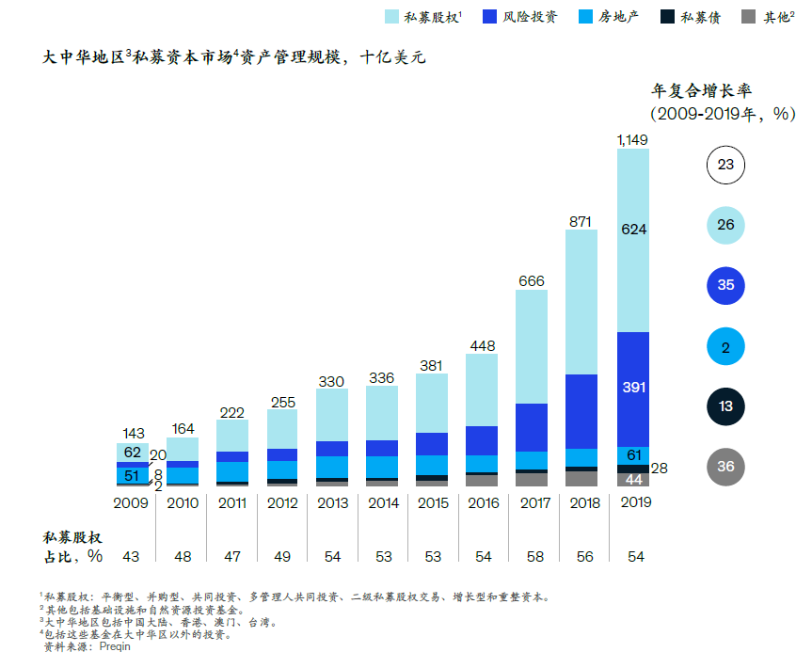Click the 其他 gray legend swatch
This screenshot has width=812, height=668.
[x=748, y=17]
